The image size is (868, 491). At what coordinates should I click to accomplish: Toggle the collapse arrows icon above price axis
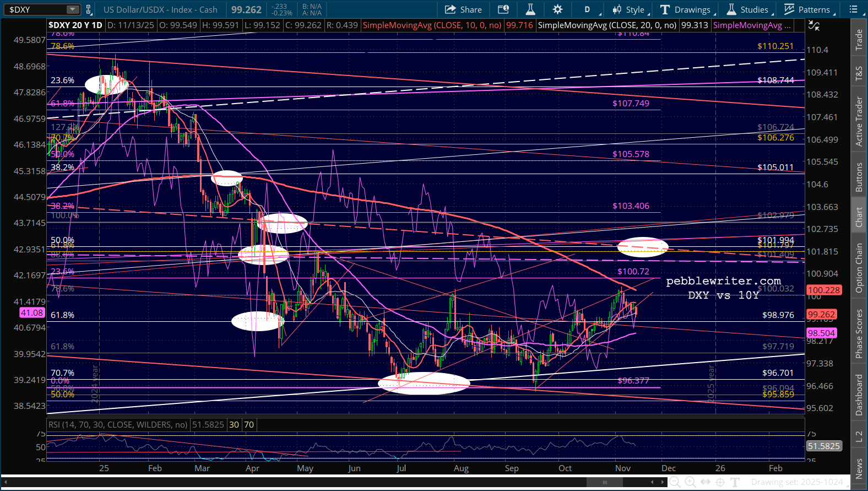click(x=813, y=25)
